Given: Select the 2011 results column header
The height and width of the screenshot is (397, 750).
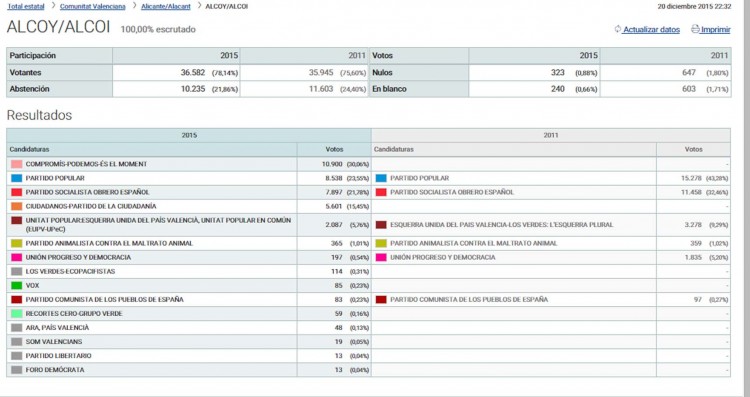Looking at the screenshot, I should click(x=551, y=135).
